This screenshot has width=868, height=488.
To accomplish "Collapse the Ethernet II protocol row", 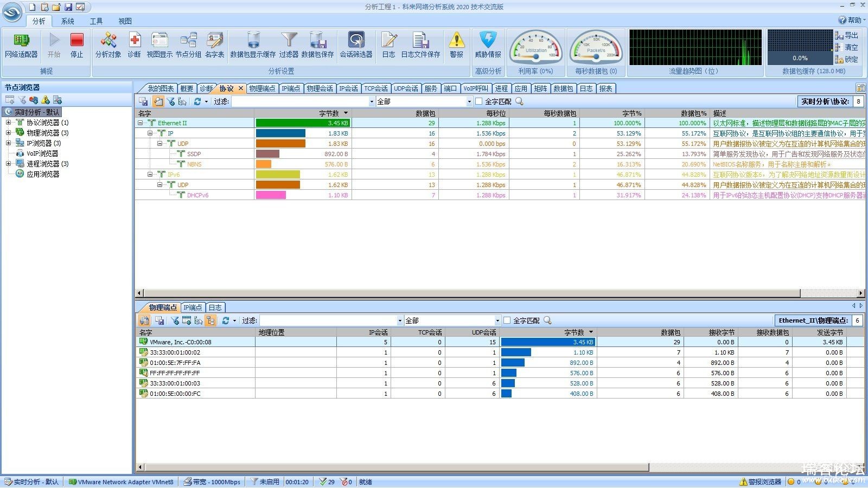I will point(141,123).
